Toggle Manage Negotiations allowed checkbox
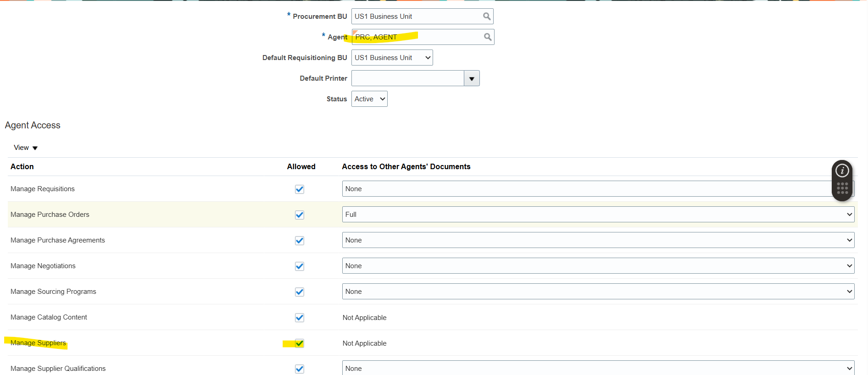The image size is (868, 375). (x=300, y=266)
